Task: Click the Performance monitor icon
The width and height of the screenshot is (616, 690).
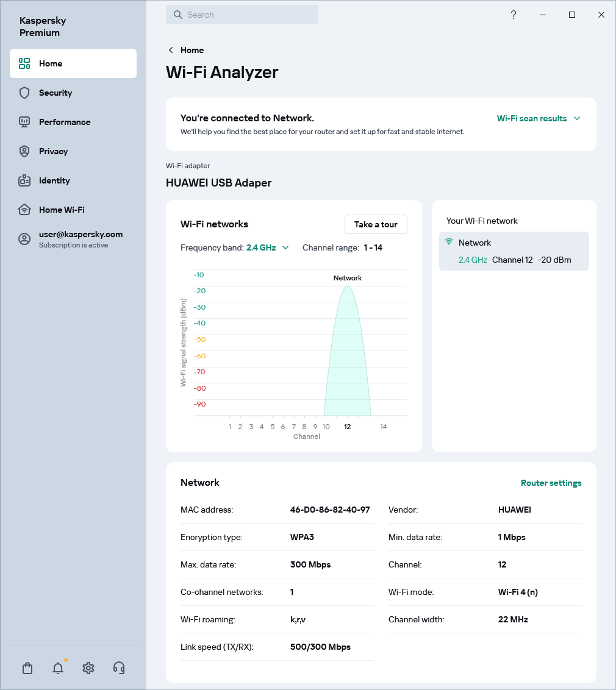Action: (x=24, y=122)
